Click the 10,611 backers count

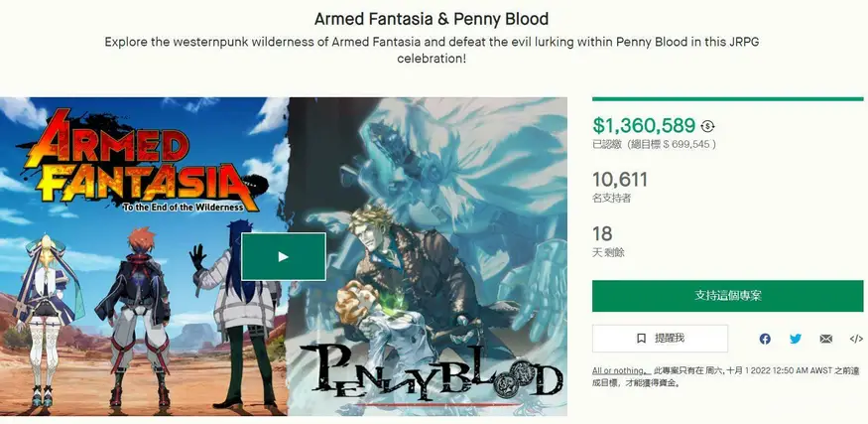pos(619,180)
